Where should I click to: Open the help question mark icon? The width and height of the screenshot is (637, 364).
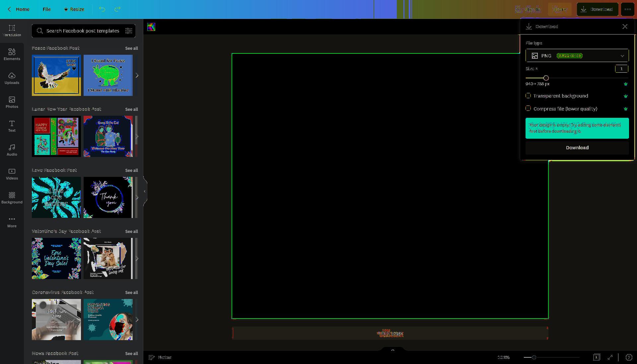point(629,357)
